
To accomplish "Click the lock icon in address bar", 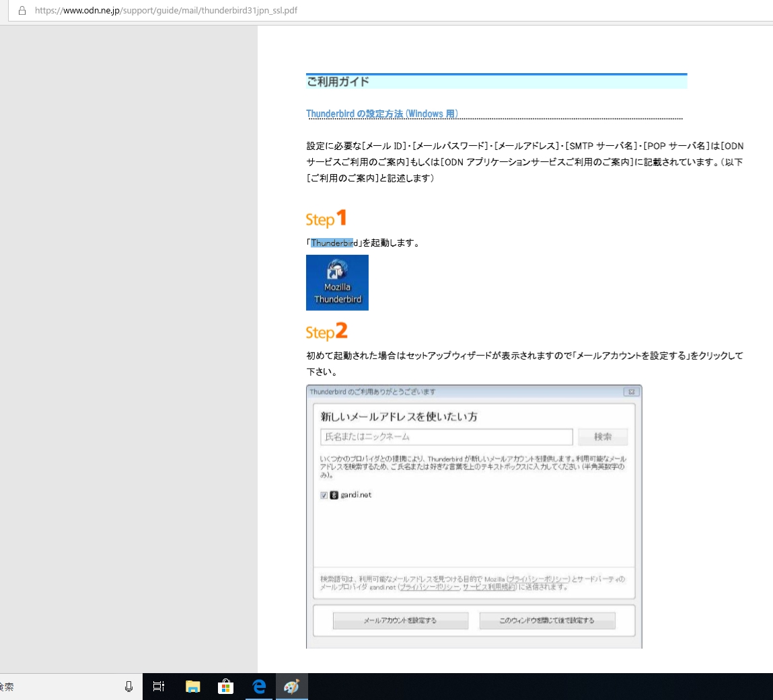I will (22, 10).
